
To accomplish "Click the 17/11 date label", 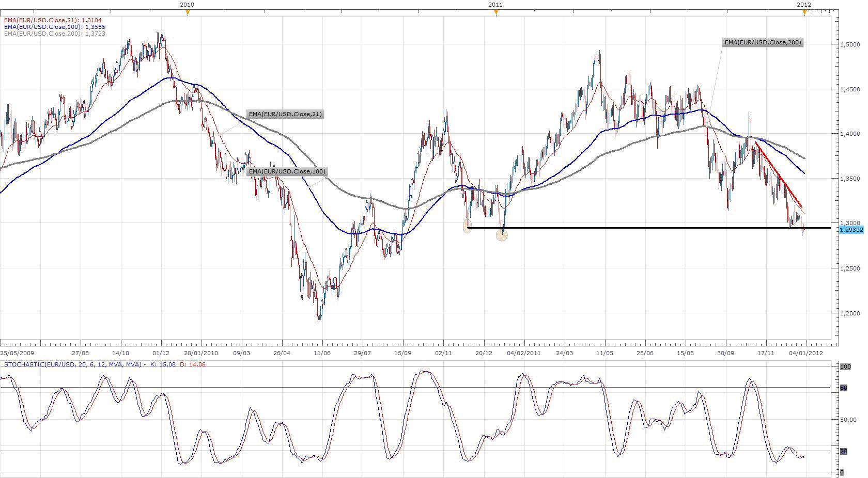I will pos(766,353).
